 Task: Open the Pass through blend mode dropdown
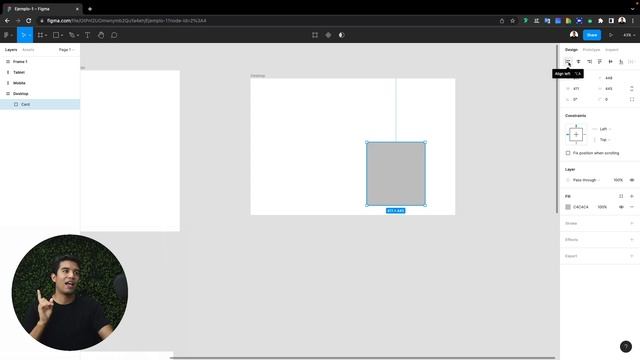[586, 180]
